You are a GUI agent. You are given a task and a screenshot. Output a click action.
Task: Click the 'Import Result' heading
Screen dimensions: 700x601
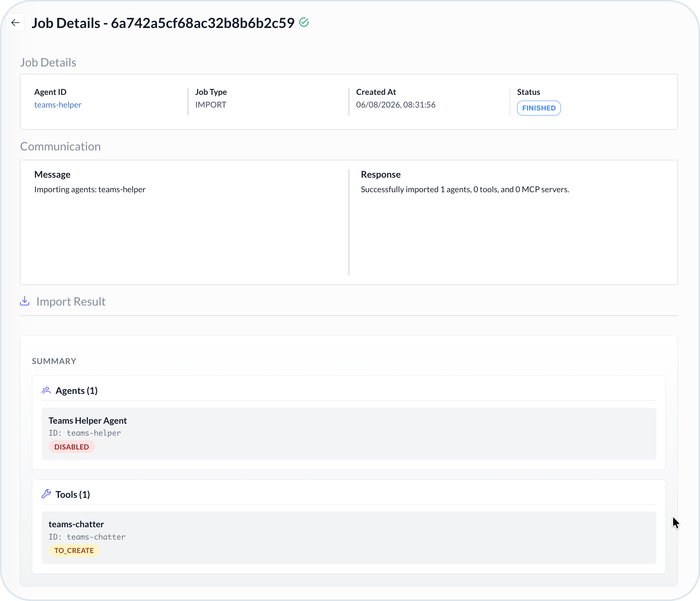click(71, 302)
